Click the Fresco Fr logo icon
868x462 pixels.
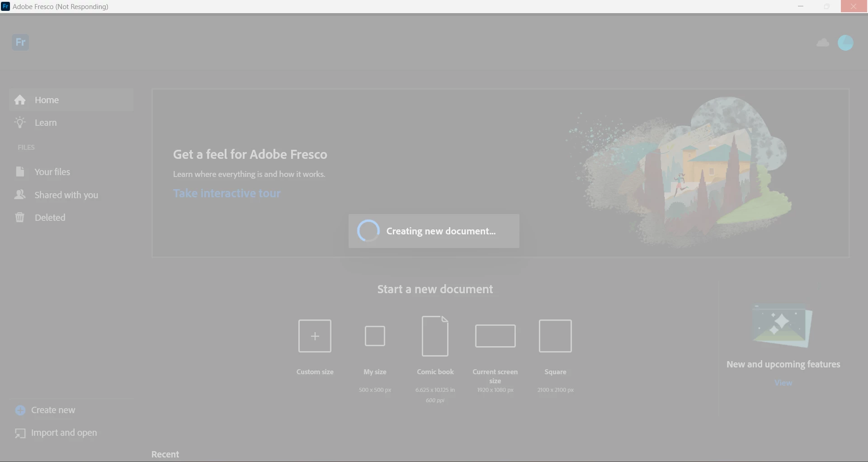(20, 42)
